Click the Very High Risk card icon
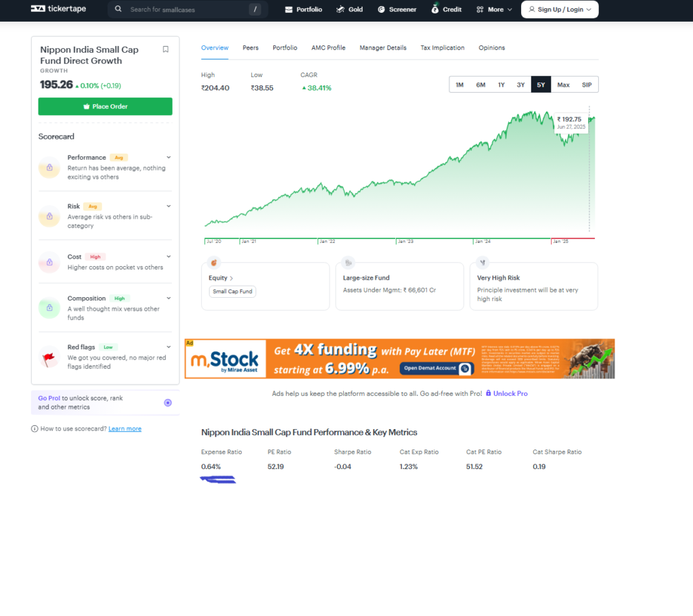Viewport: 693px width, 616px height. (483, 263)
